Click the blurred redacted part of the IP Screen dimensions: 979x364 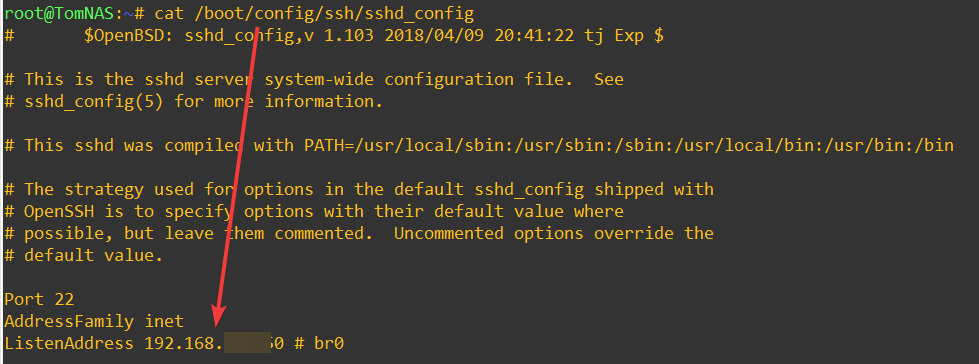coord(247,343)
